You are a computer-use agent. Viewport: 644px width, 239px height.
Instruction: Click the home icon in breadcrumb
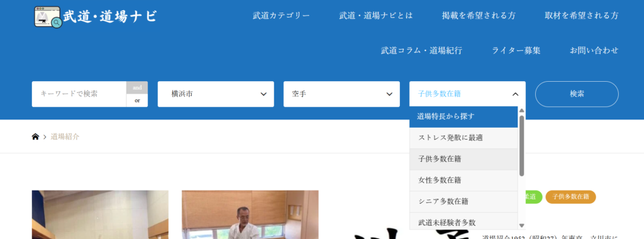click(x=35, y=136)
